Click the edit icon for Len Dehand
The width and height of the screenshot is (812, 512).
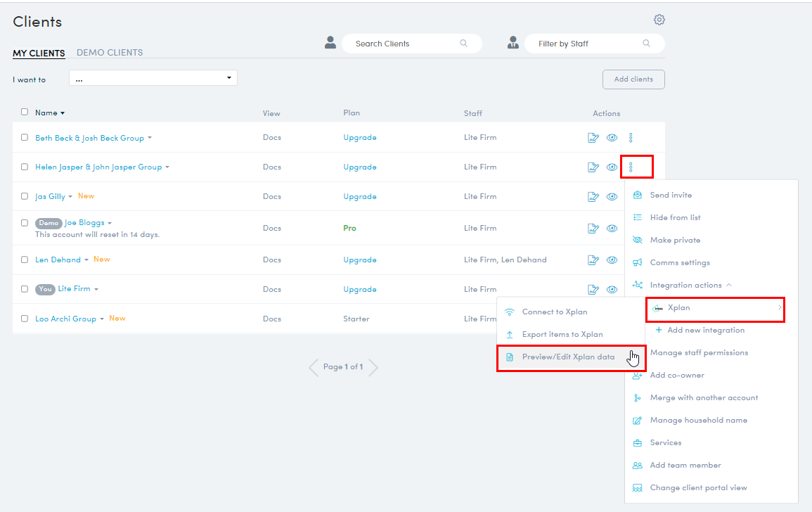pyautogui.click(x=593, y=260)
